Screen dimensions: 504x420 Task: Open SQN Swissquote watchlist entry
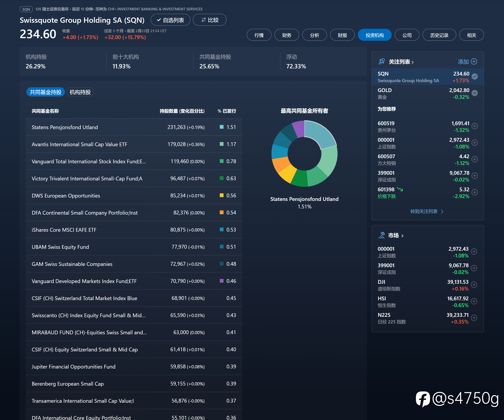point(427,77)
